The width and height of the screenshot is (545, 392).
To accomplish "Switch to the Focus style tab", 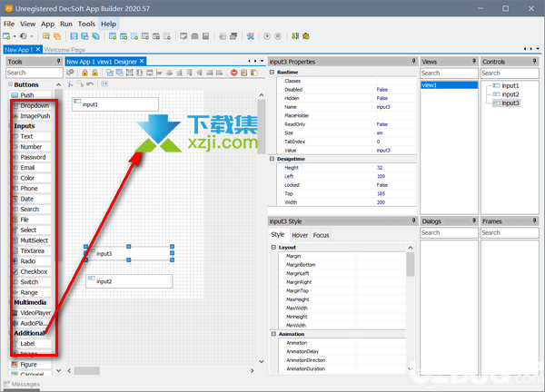I will (321, 235).
